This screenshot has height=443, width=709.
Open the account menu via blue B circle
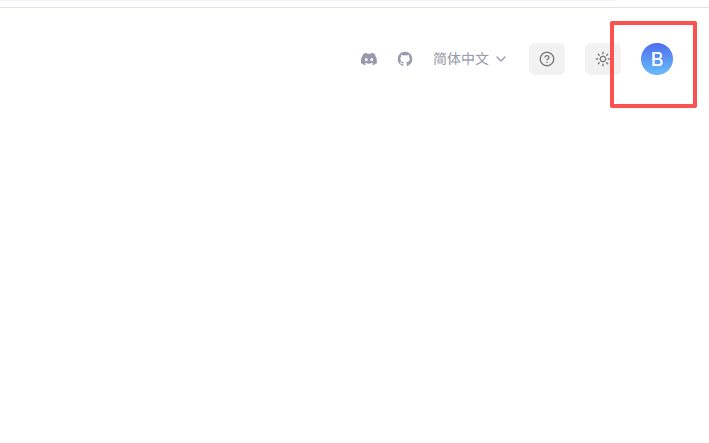657,59
